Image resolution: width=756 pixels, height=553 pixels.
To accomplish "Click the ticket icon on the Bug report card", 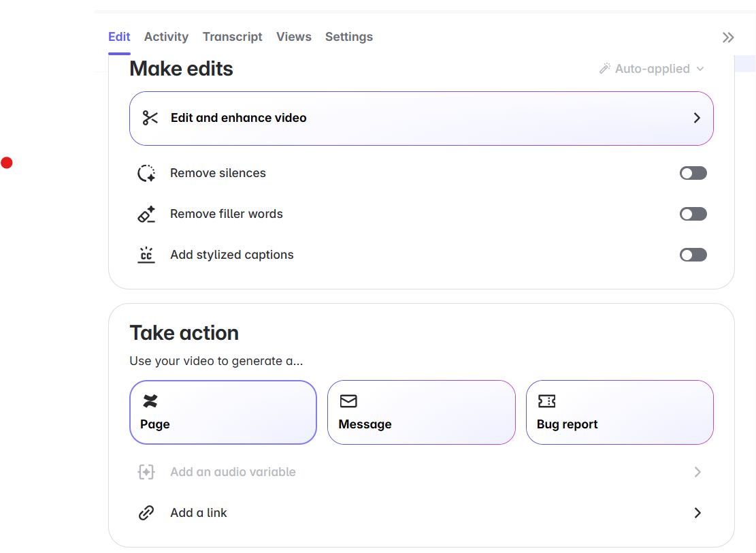I will point(546,401).
